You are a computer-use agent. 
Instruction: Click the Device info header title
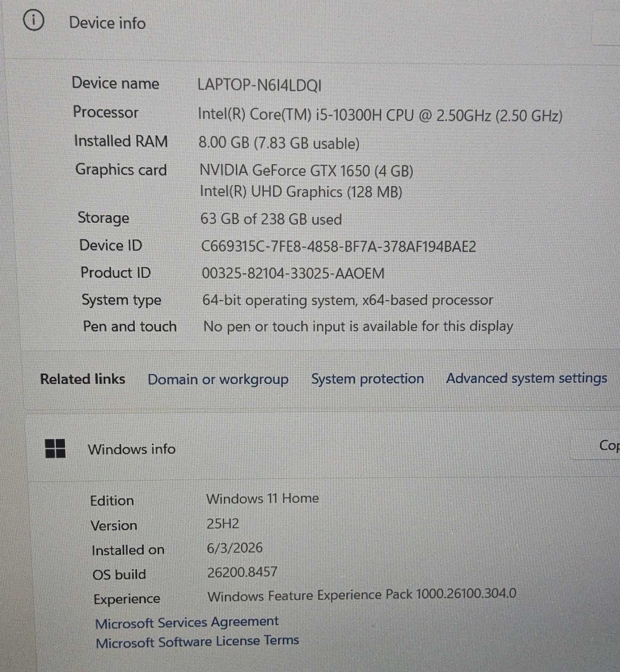107,23
